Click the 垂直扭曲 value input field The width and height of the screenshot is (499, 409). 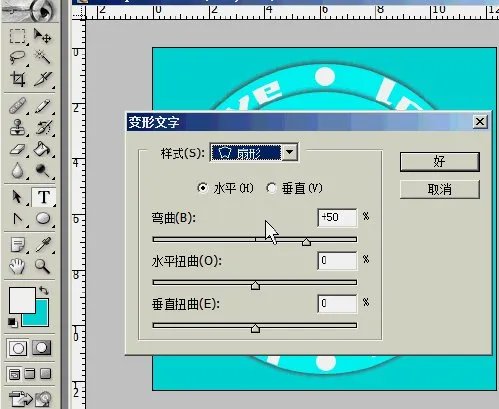(x=337, y=304)
